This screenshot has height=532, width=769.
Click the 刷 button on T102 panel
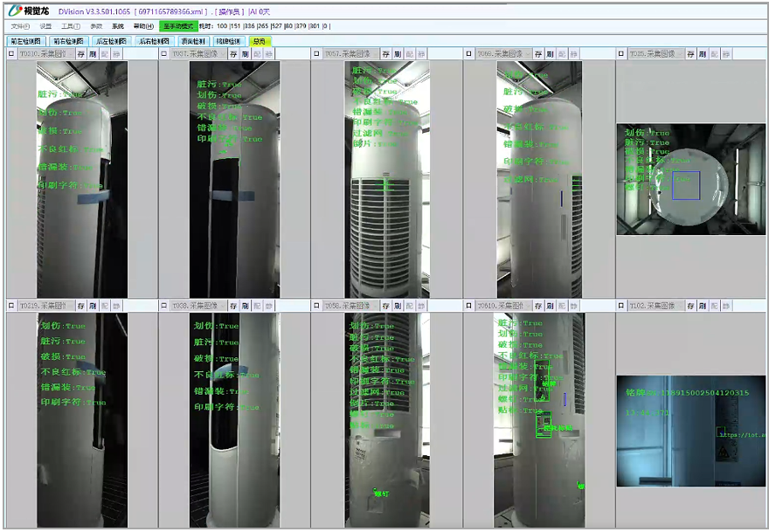703,306
